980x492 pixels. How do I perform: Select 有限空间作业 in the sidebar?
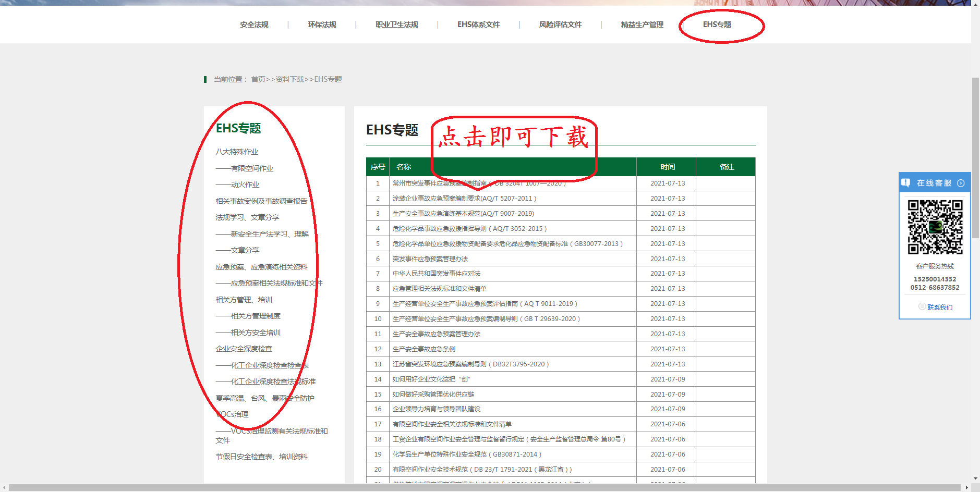[x=252, y=168]
